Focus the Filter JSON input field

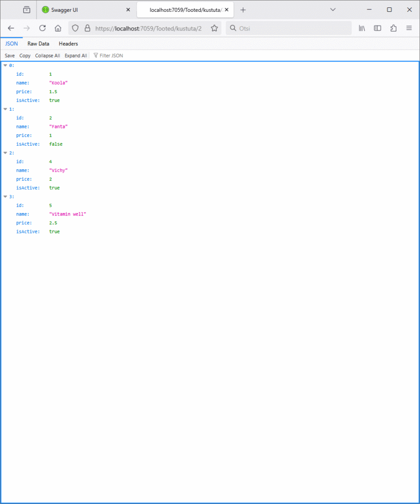tap(111, 56)
